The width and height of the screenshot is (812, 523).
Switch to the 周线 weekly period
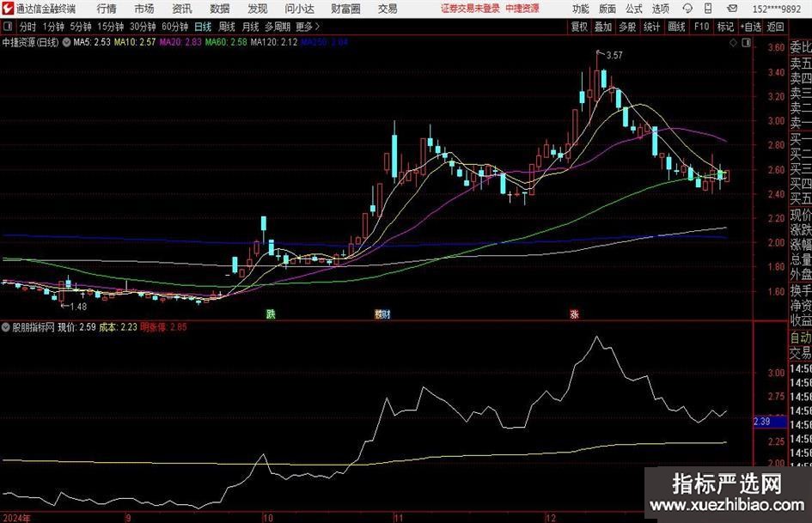click(x=227, y=27)
